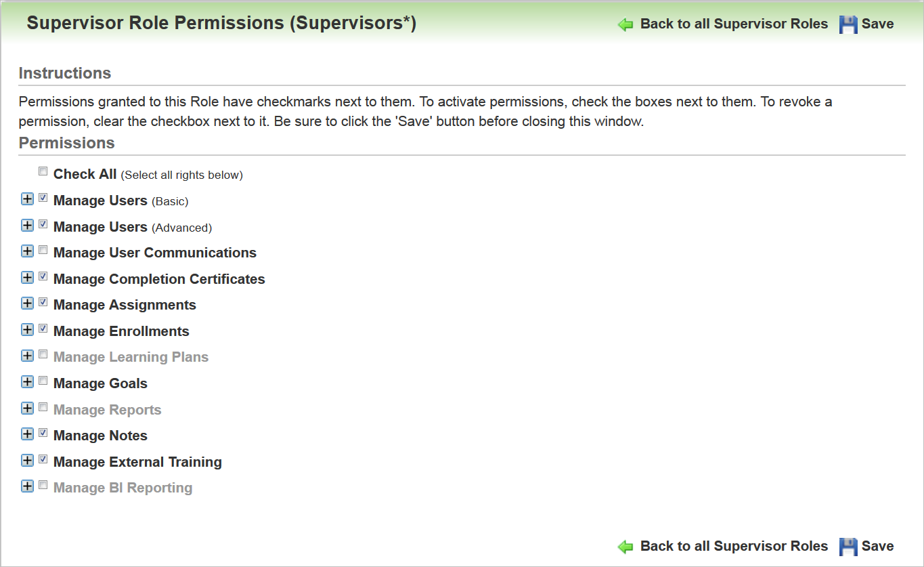The height and width of the screenshot is (567, 924).
Task: Click top Back to all Supervisor Roles link
Action: (734, 24)
